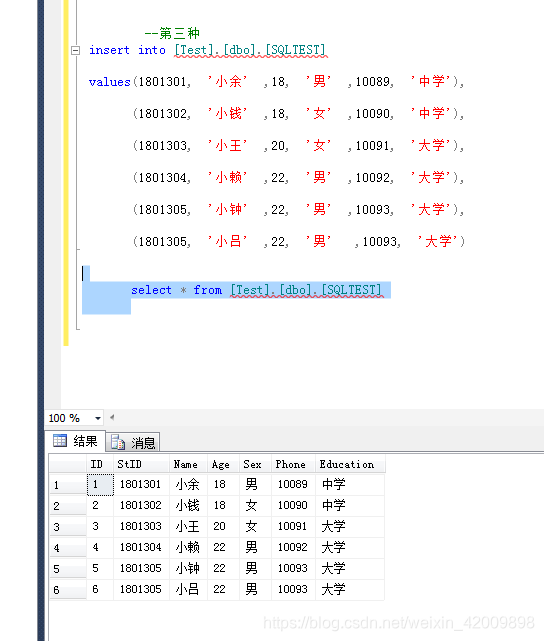Click the Name cell 小王
Screen dimensions: 544x641
[188, 527]
